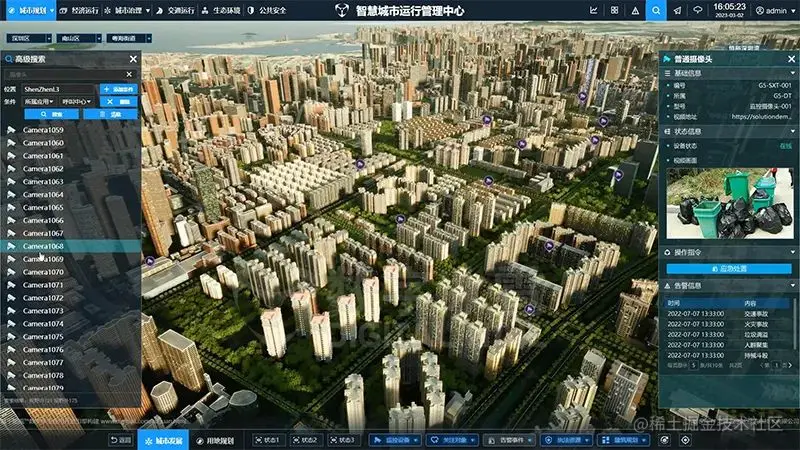800x450 pixels.
Task: Expand the 粤海街道 street dropdown
Action: tap(129, 38)
